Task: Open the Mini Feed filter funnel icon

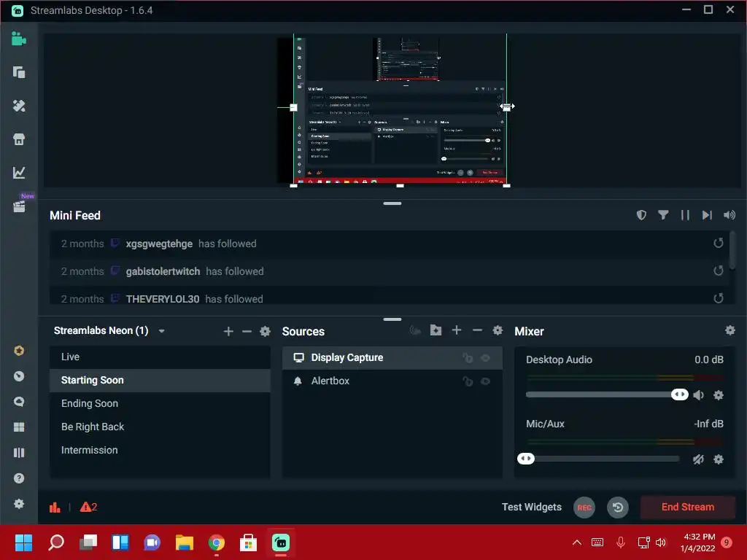Action: tap(663, 215)
